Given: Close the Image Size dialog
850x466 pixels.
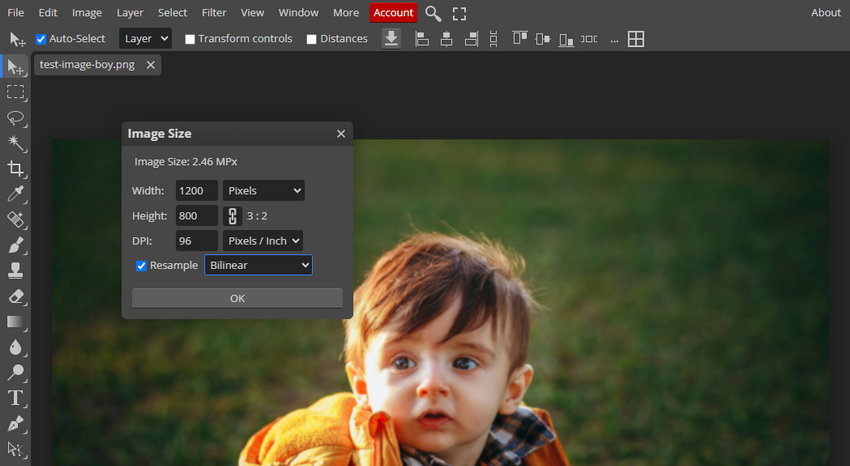Looking at the screenshot, I should point(341,134).
